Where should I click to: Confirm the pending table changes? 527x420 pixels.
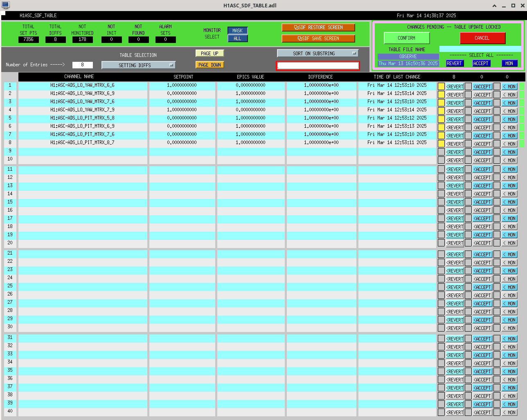click(406, 38)
